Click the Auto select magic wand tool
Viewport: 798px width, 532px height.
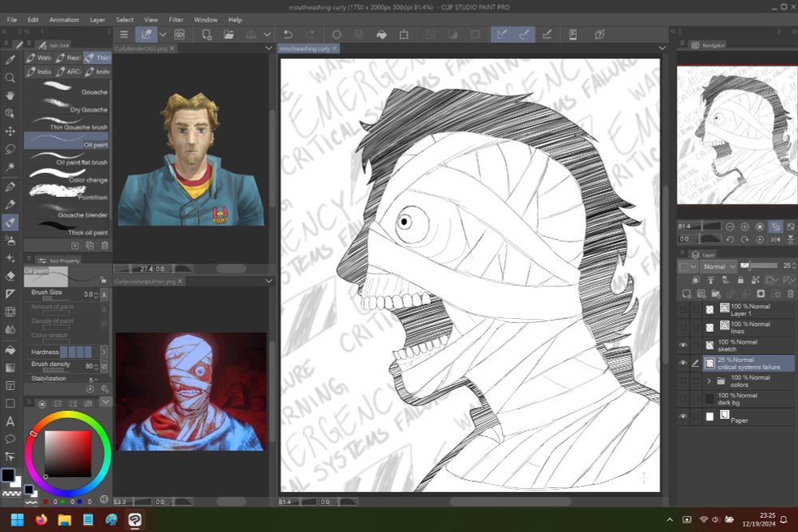pyautogui.click(x=10, y=167)
